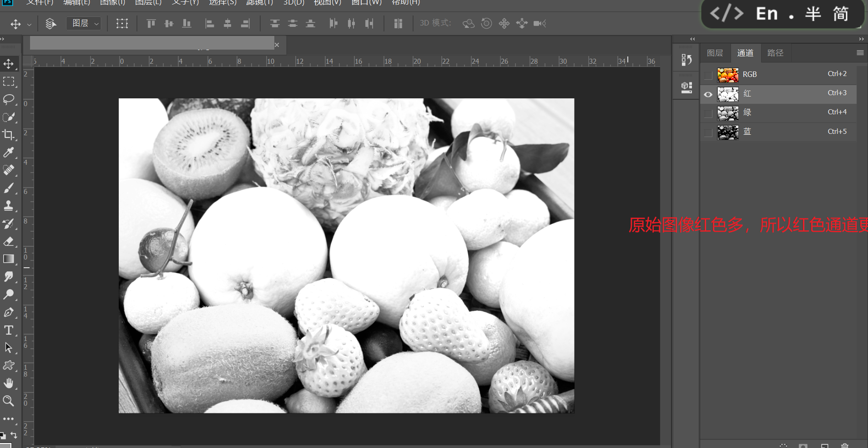
Task: Click the code brackets icon in IME bar
Action: 727,14
